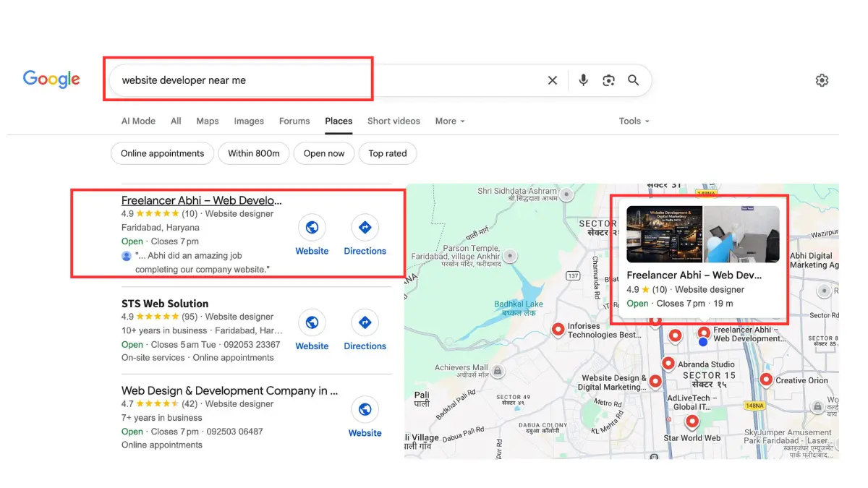Click Achievers Mall map marker

coord(498,372)
